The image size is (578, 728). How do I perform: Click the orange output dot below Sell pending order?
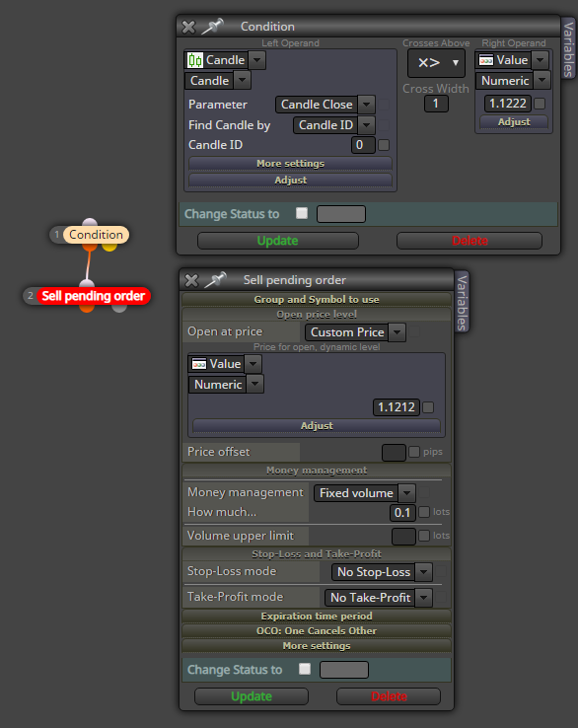coord(87,308)
